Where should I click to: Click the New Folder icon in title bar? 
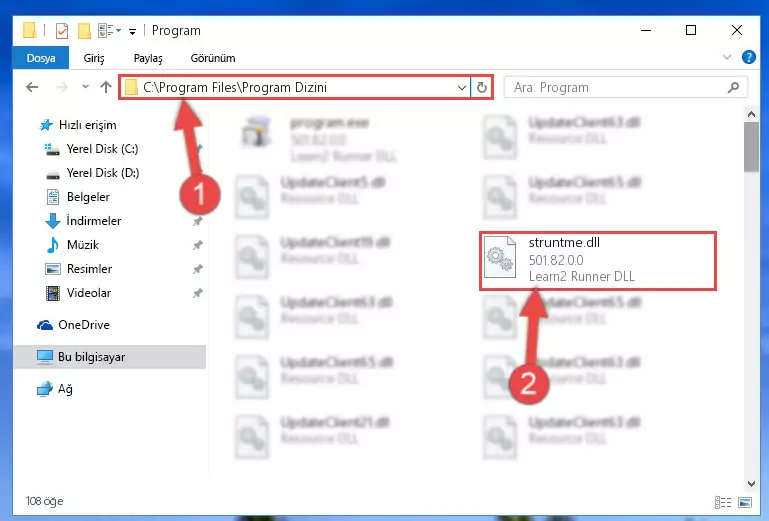click(x=84, y=31)
